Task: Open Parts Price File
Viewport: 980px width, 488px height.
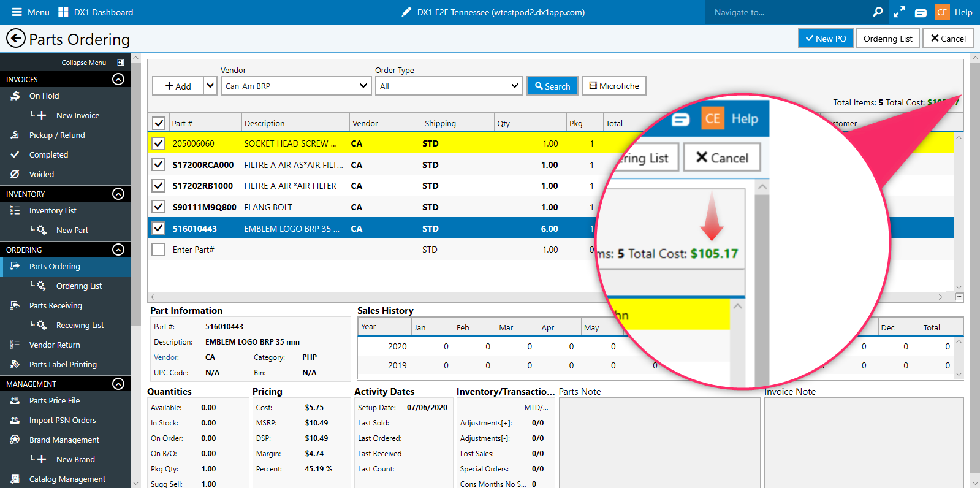Action: (x=55, y=400)
